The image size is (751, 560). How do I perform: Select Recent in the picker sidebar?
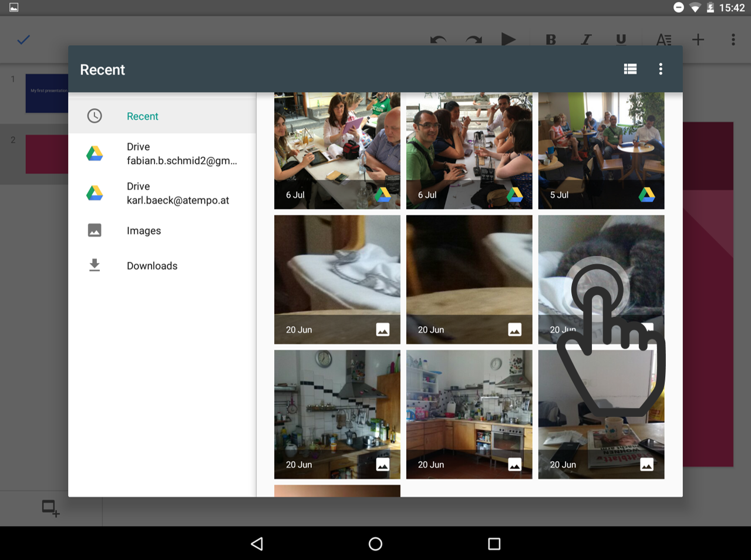[162, 116]
